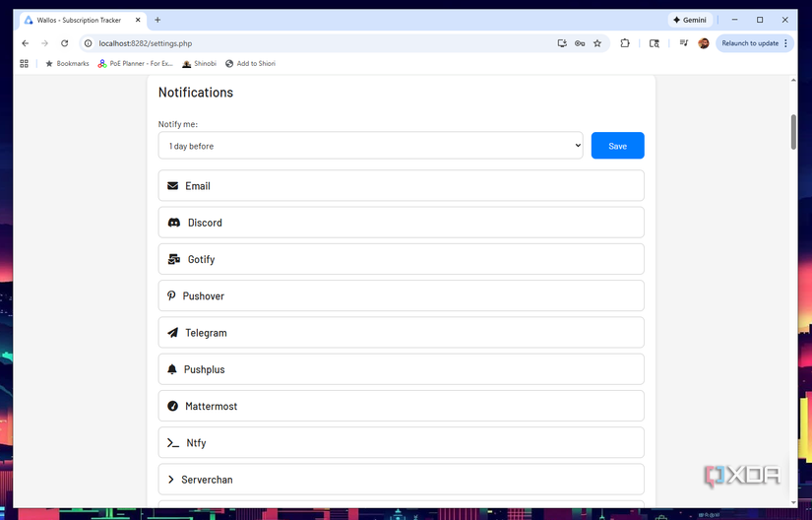This screenshot has width=812, height=520.
Task: Click the Discord logo icon
Action: click(174, 223)
